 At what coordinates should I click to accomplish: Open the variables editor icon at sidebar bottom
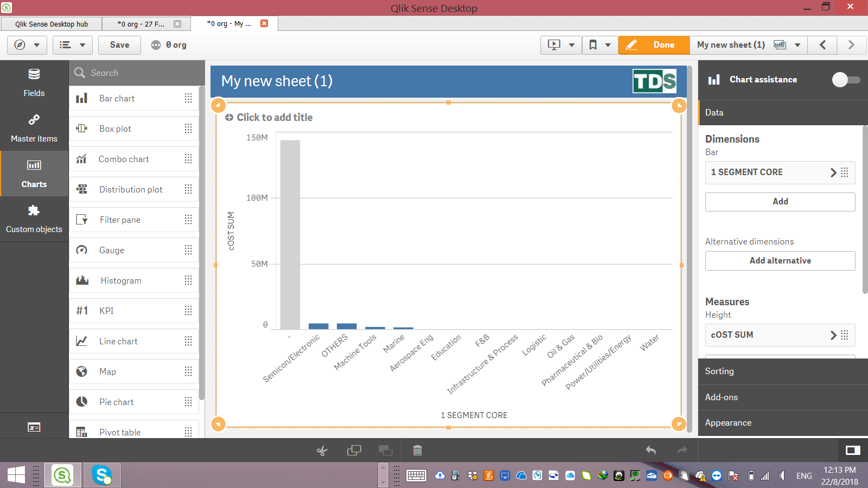(34, 427)
